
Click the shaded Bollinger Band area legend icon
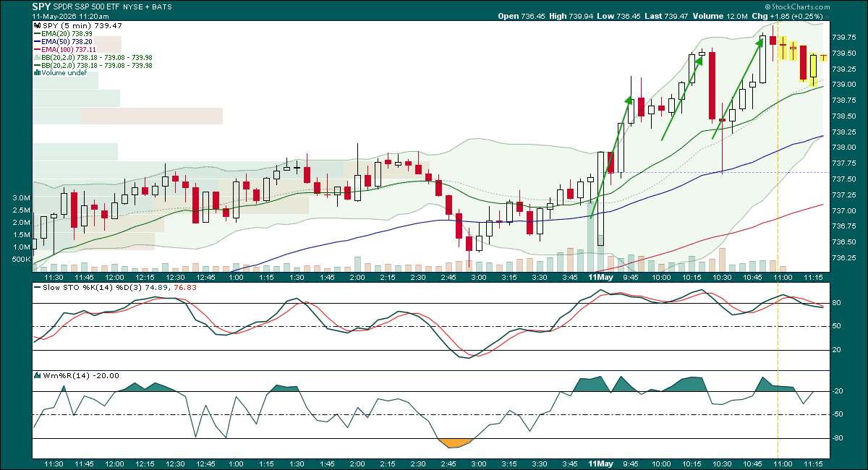[38, 57]
